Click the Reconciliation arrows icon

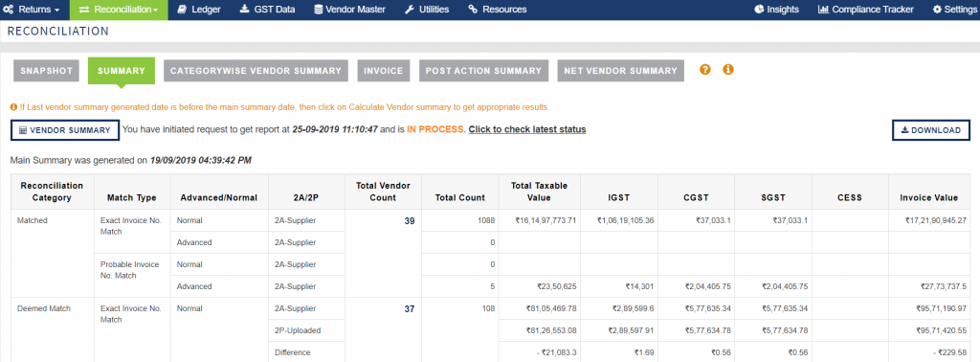pyautogui.click(x=84, y=10)
